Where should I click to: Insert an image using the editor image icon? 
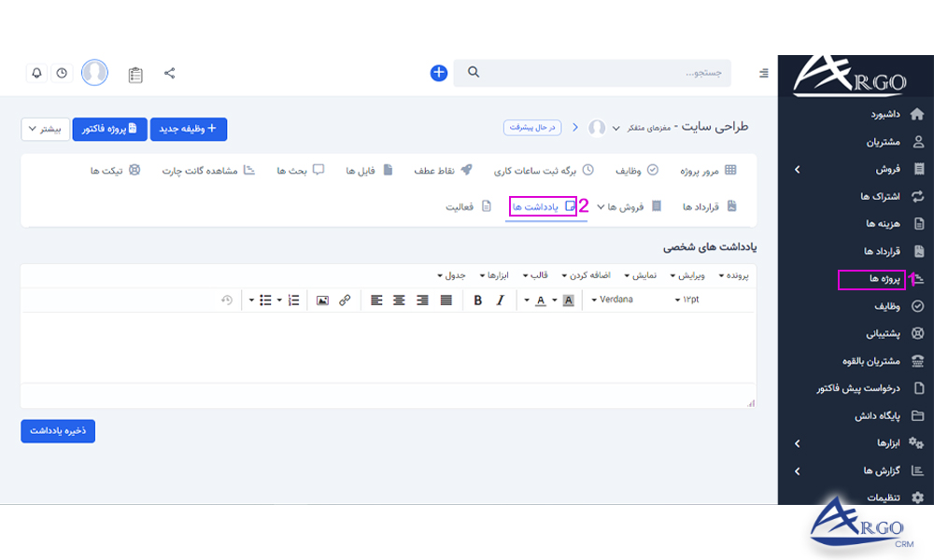pyautogui.click(x=323, y=301)
